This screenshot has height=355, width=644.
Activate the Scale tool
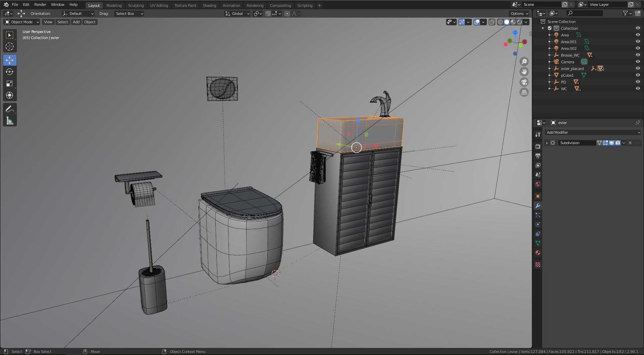click(x=10, y=84)
